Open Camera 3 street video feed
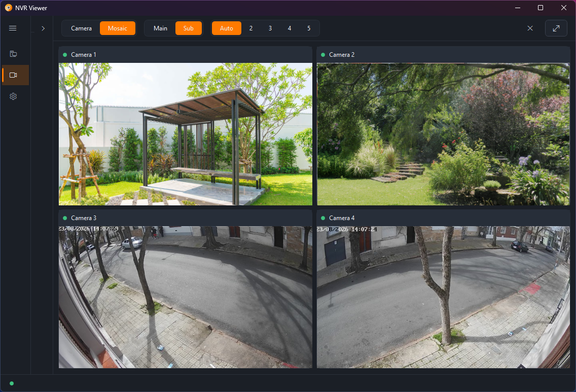Viewport: 576px width, 392px height. coord(186,297)
